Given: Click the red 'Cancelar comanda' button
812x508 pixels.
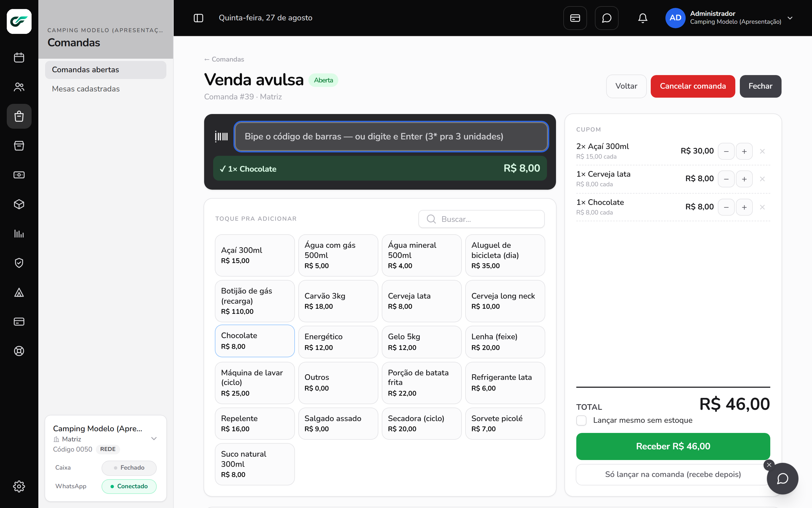Looking at the screenshot, I should [692, 86].
